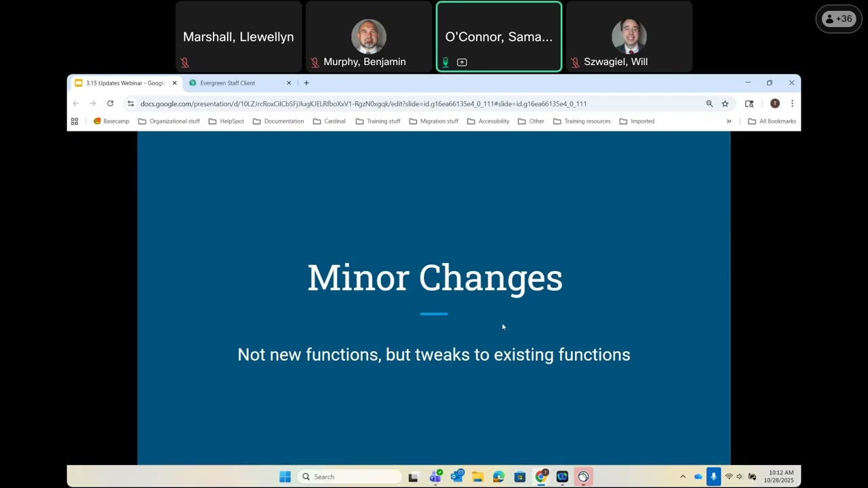Screen dimensions: 868x488
Task: Click the docs.google.com address bar
Action: coord(363,104)
